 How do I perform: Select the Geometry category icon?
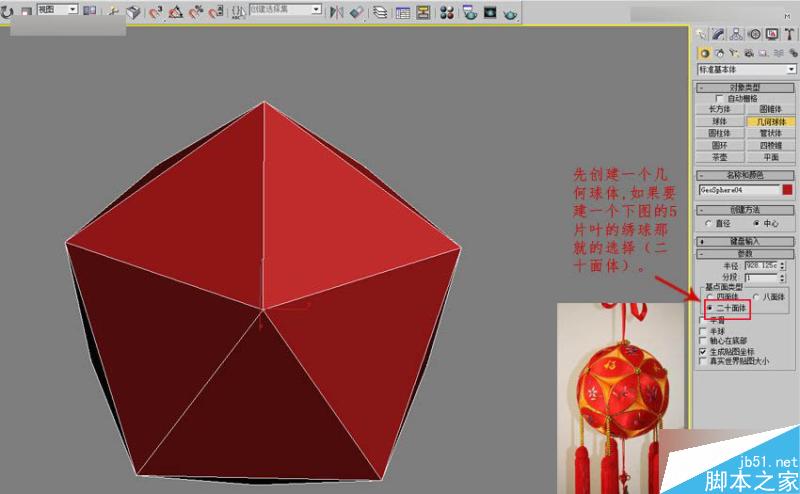click(x=705, y=53)
